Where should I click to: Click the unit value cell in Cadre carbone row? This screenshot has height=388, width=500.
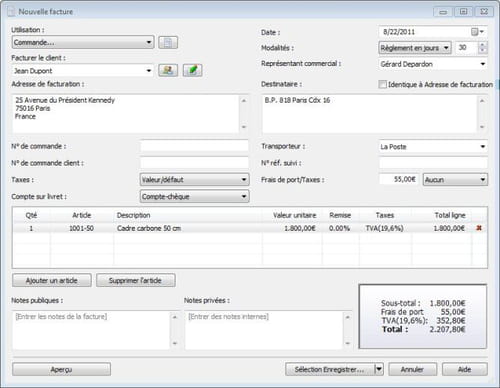(x=292, y=228)
